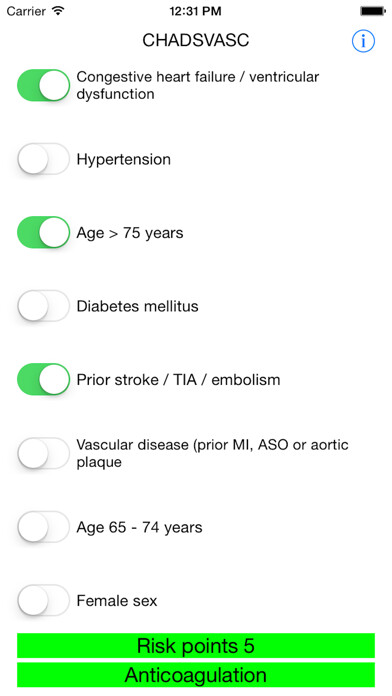Turn off Prior stroke / TIA switch
Viewport: 392px width, 696px height.
point(44,380)
